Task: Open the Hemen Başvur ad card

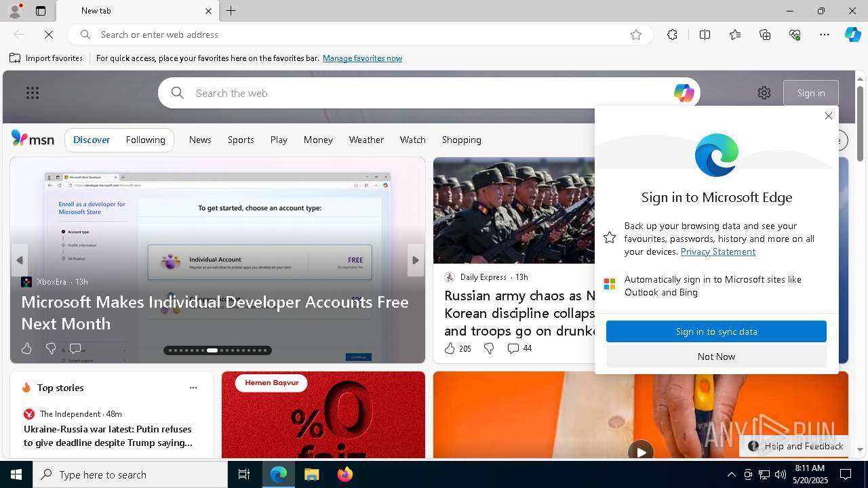Action: pos(323,415)
